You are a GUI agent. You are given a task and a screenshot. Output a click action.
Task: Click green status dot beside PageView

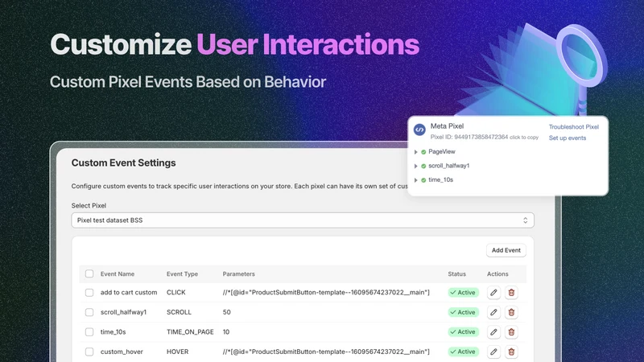(423, 152)
